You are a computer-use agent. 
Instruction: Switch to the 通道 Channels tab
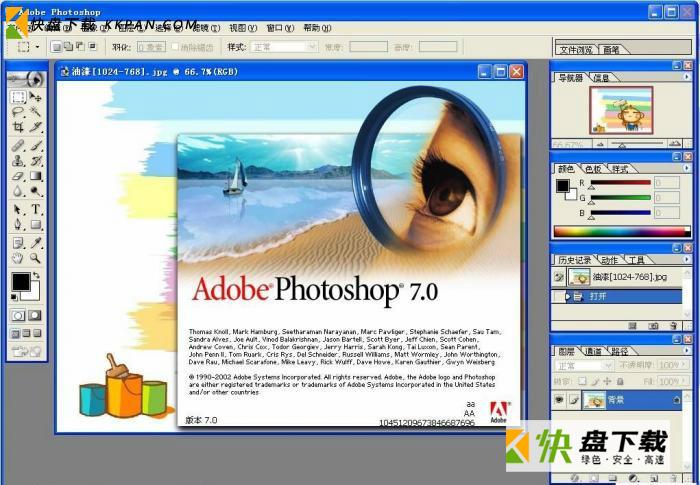coord(593,351)
